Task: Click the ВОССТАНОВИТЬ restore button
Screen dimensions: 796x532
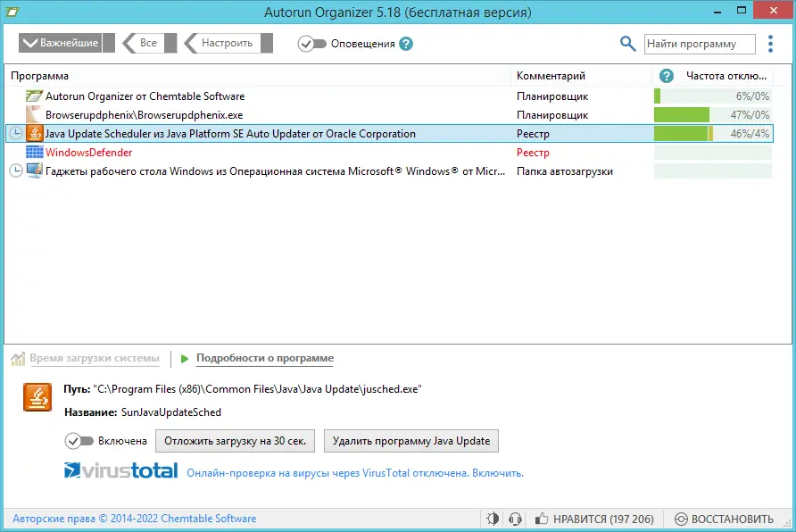Action: [725, 519]
